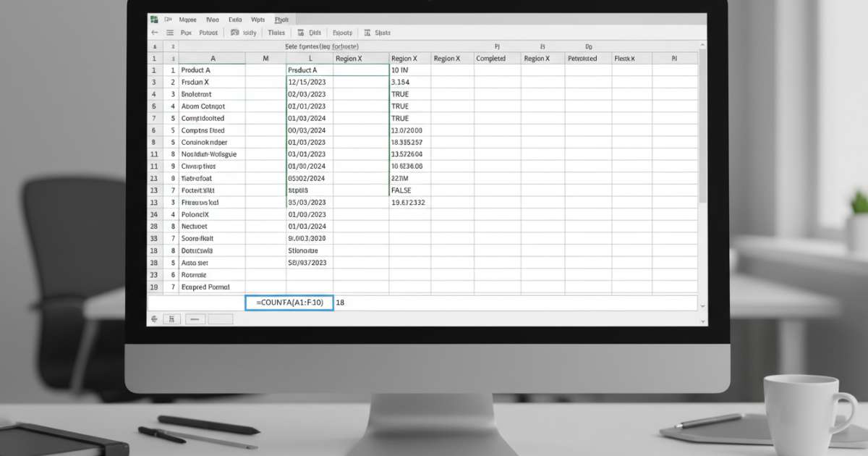868x456 pixels.
Task: Open the Mqpee menu
Action: pos(188,20)
